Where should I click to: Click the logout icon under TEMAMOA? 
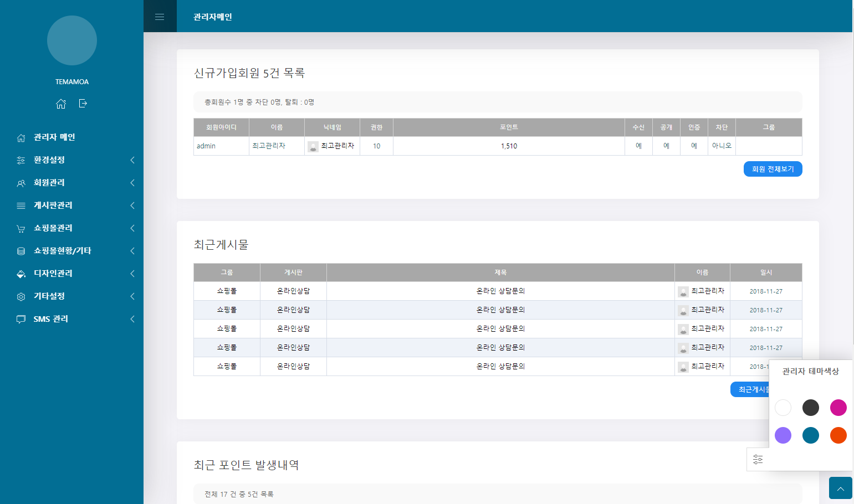coord(83,104)
